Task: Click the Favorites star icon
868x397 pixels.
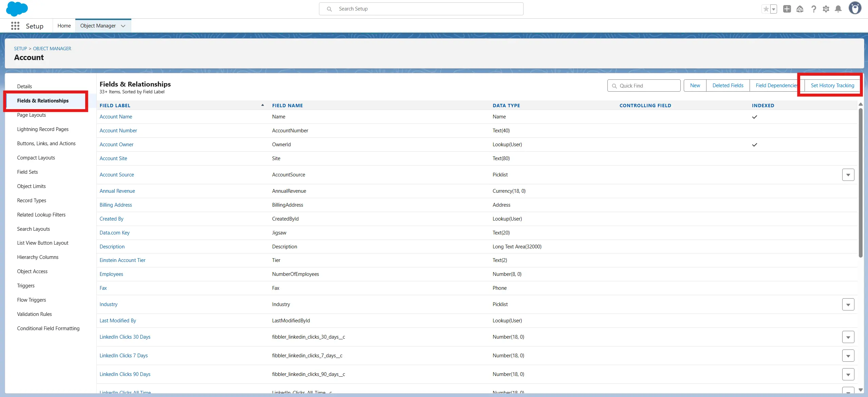Action: [766, 9]
